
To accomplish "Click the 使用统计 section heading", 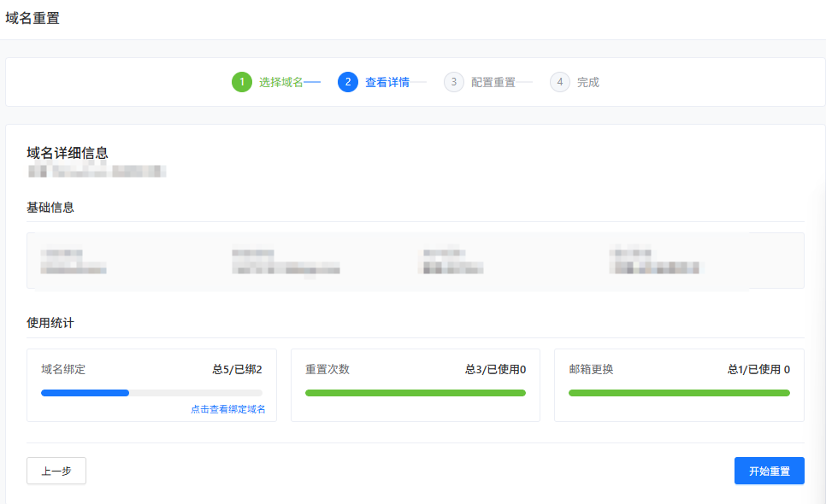I will click(x=50, y=323).
